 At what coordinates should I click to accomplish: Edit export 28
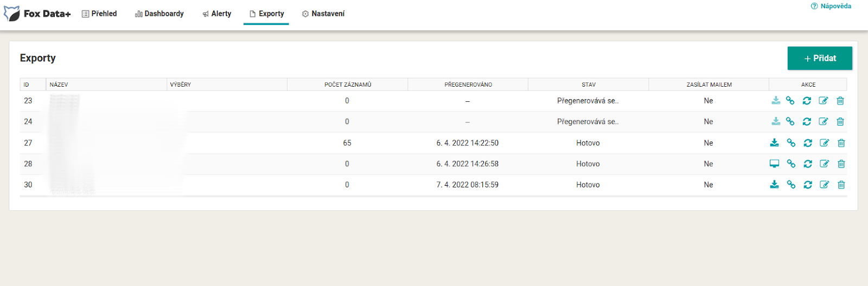pos(825,164)
